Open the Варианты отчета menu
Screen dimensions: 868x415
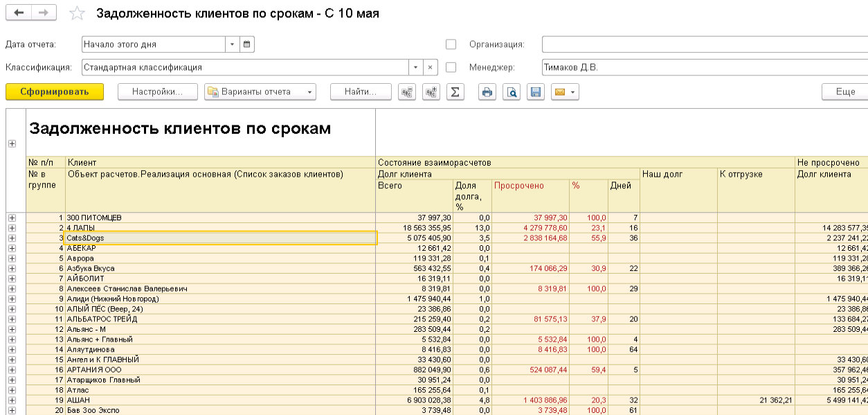[260, 92]
